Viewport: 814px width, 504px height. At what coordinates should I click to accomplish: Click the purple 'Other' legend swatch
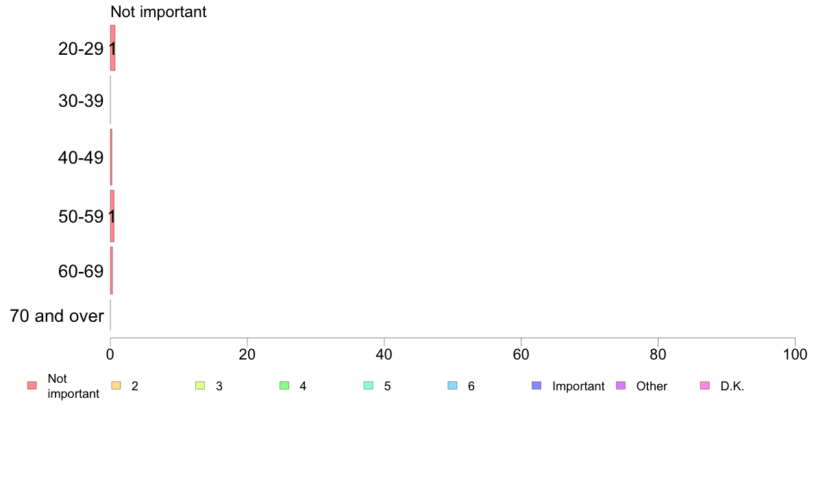click(620, 385)
